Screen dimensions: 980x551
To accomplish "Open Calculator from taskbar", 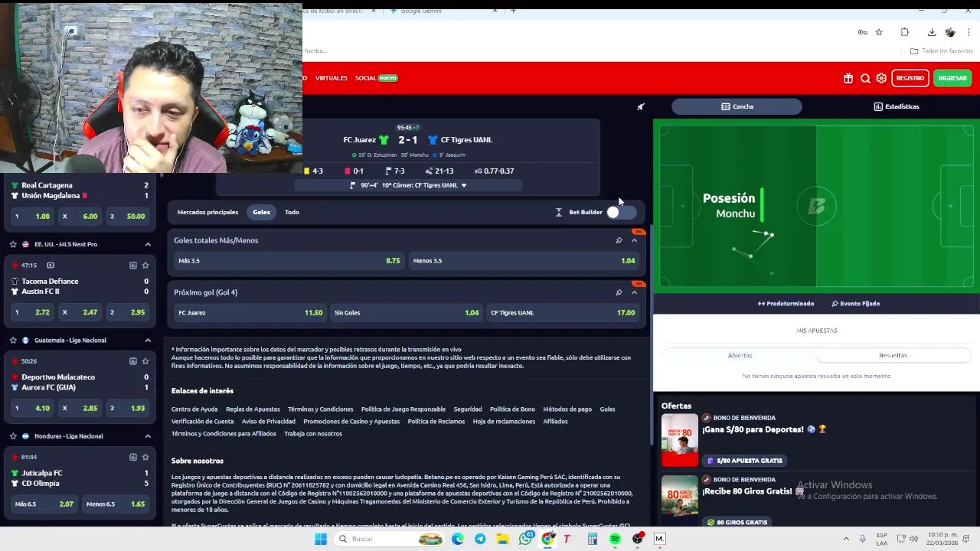I will tap(592, 539).
